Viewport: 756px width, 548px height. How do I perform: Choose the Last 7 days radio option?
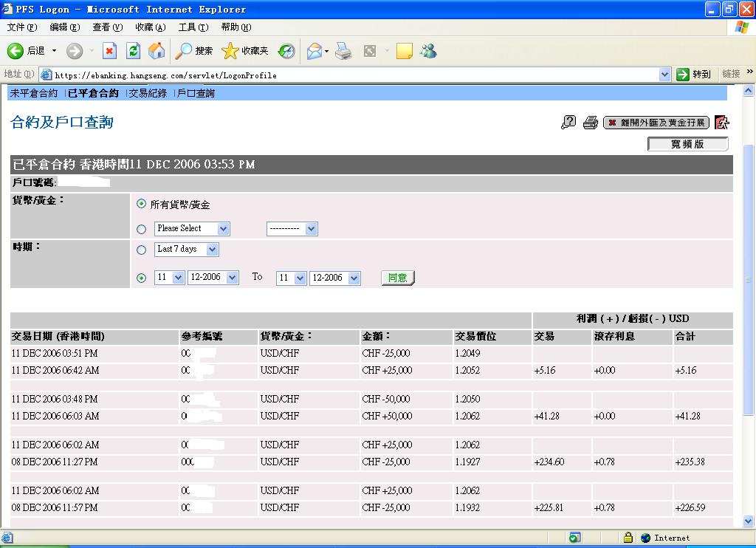point(141,250)
